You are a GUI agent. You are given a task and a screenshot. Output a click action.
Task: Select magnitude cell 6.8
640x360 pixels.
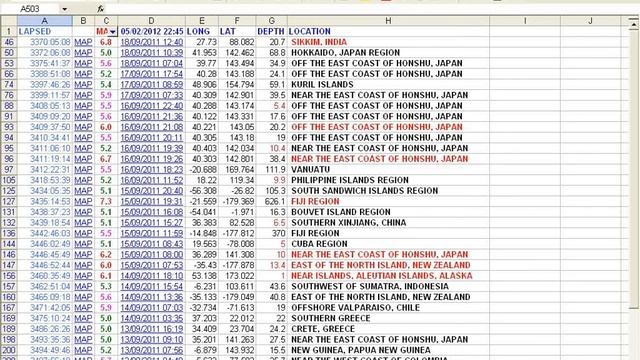pyautogui.click(x=106, y=42)
